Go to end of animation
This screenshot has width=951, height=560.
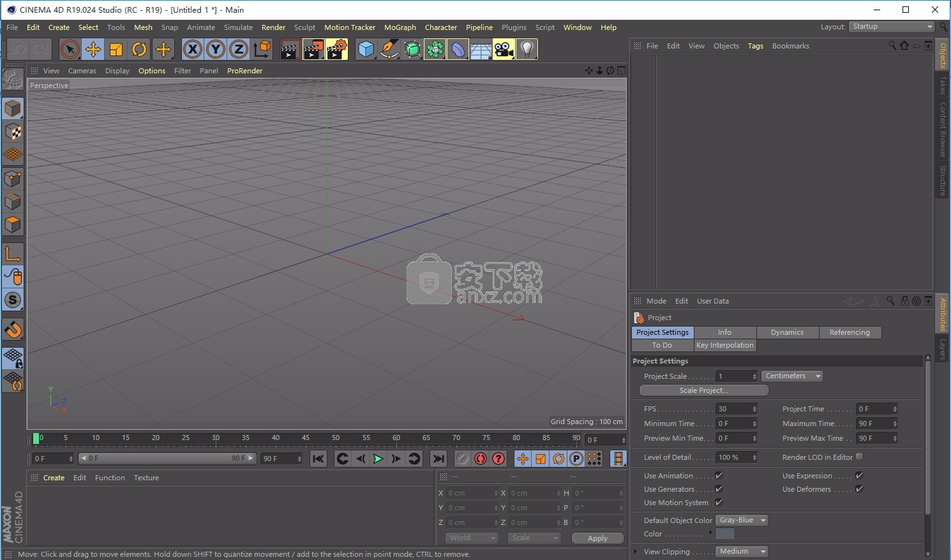(x=438, y=459)
